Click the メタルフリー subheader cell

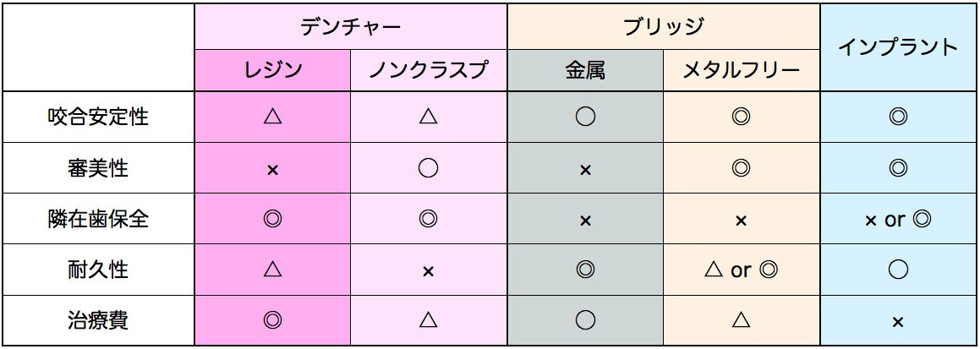742,70
